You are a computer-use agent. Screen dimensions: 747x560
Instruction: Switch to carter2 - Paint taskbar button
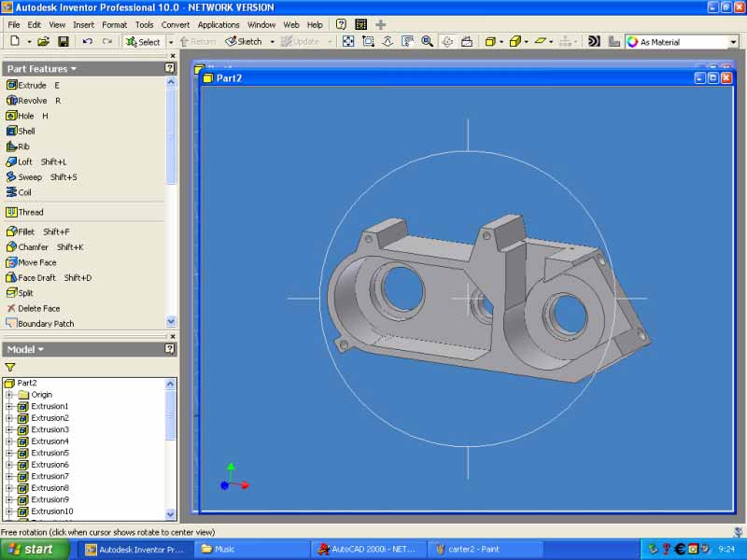485,549
